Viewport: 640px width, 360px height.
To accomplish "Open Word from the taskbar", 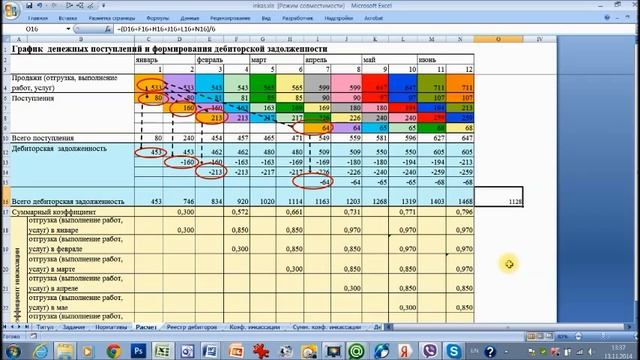I will (x=211, y=351).
